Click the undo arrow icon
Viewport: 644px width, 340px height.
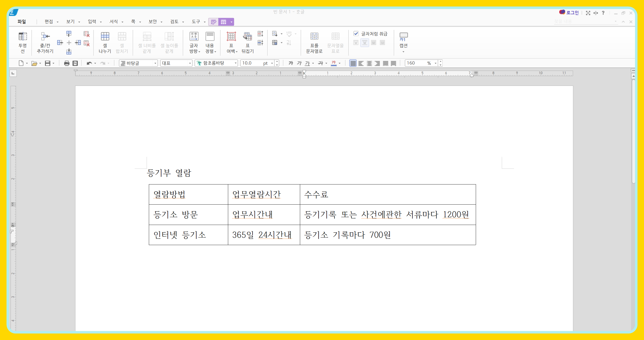click(89, 63)
